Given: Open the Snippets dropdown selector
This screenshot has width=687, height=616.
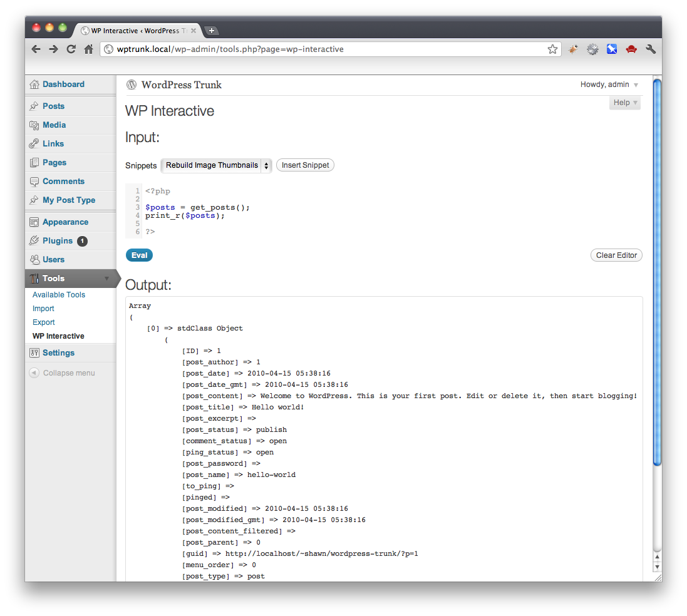Looking at the screenshot, I should tap(217, 165).
